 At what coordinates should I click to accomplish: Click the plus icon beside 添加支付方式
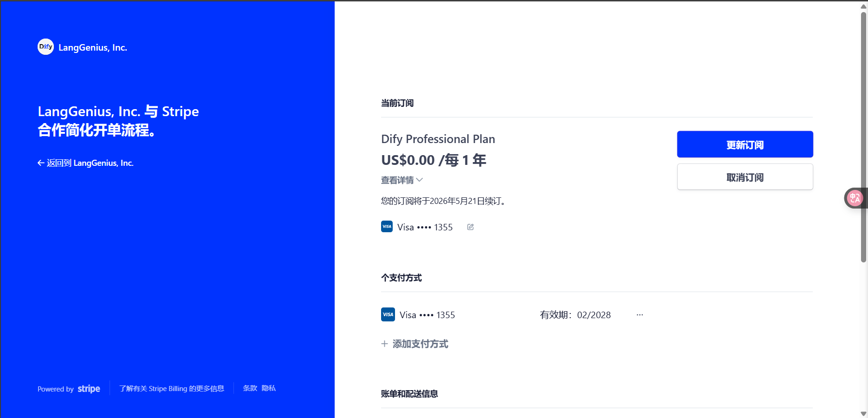click(x=384, y=344)
